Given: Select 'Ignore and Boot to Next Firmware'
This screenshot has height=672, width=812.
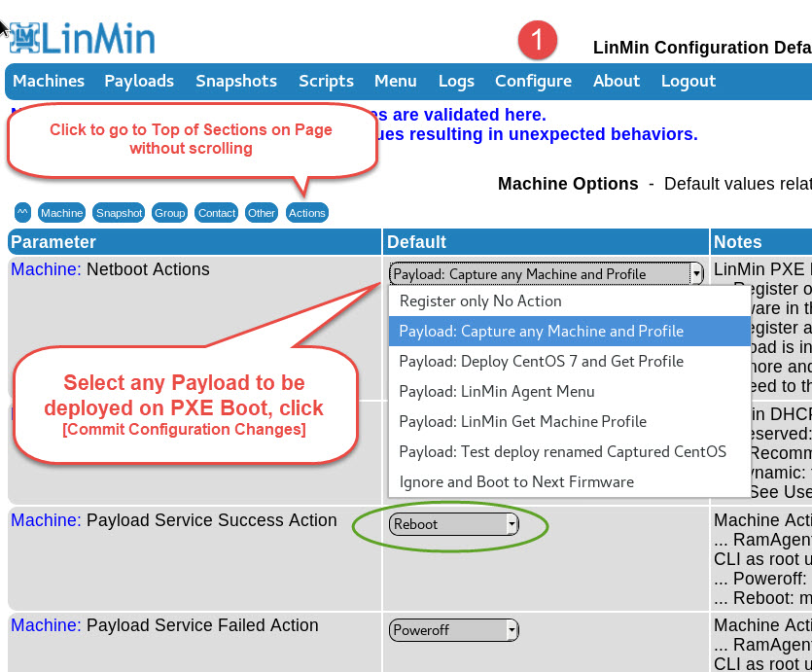Looking at the screenshot, I should coord(516,481).
